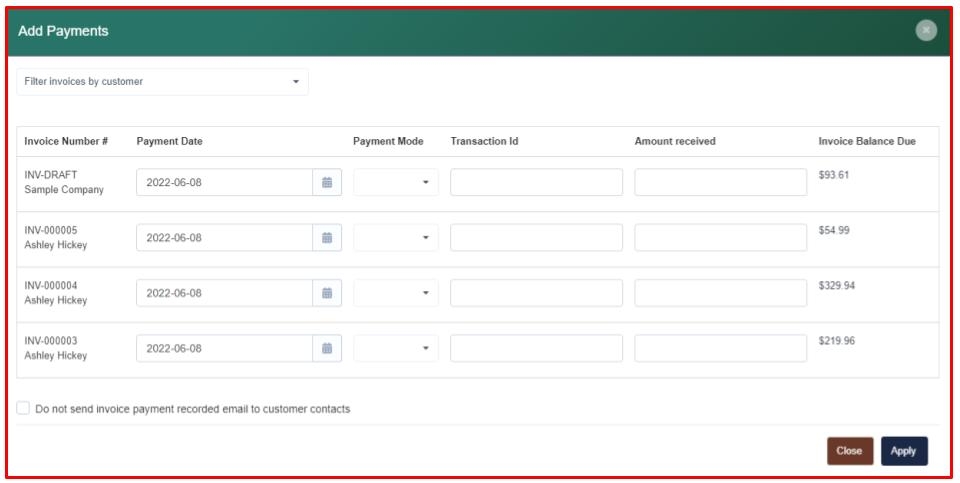Viewport: 960px width, 483px height.
Task: Open Payment Mode dropdown for INV-000004
Action: pos(396,293)
